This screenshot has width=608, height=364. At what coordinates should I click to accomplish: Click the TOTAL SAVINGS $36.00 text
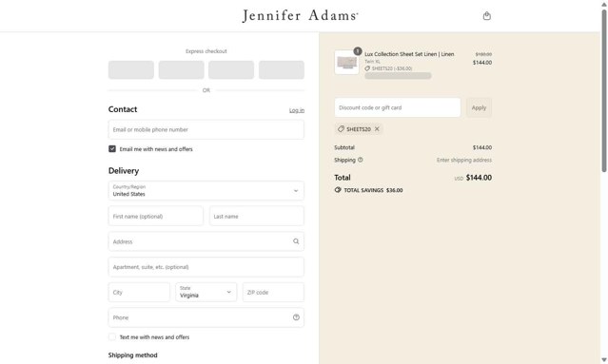[x=373, y=190]
